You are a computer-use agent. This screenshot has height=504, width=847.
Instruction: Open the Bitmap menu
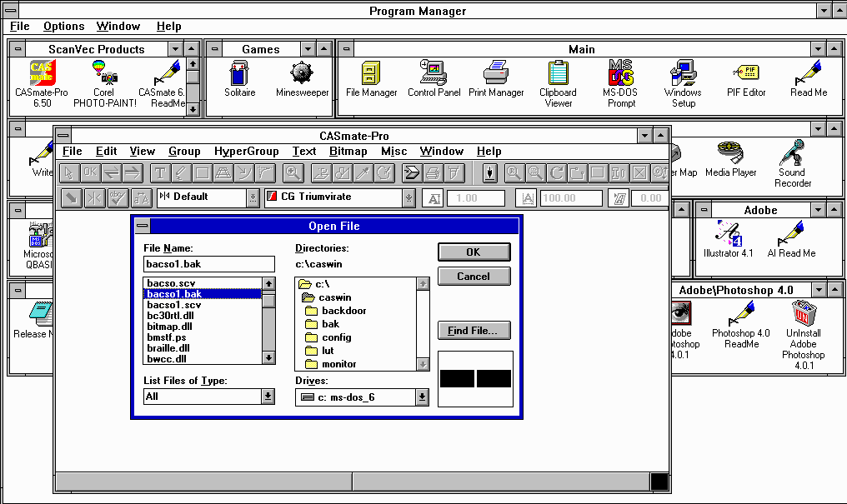tap(348, 151)
